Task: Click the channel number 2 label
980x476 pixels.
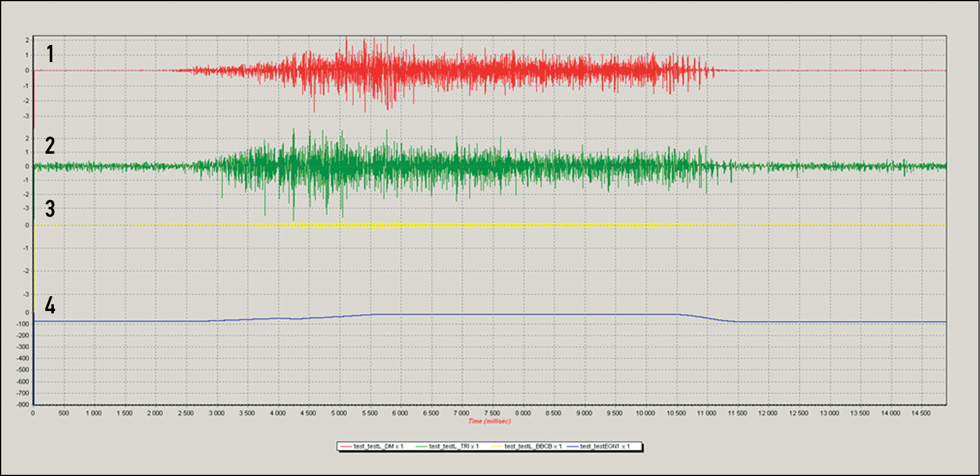Action: (x=50, y=145)
